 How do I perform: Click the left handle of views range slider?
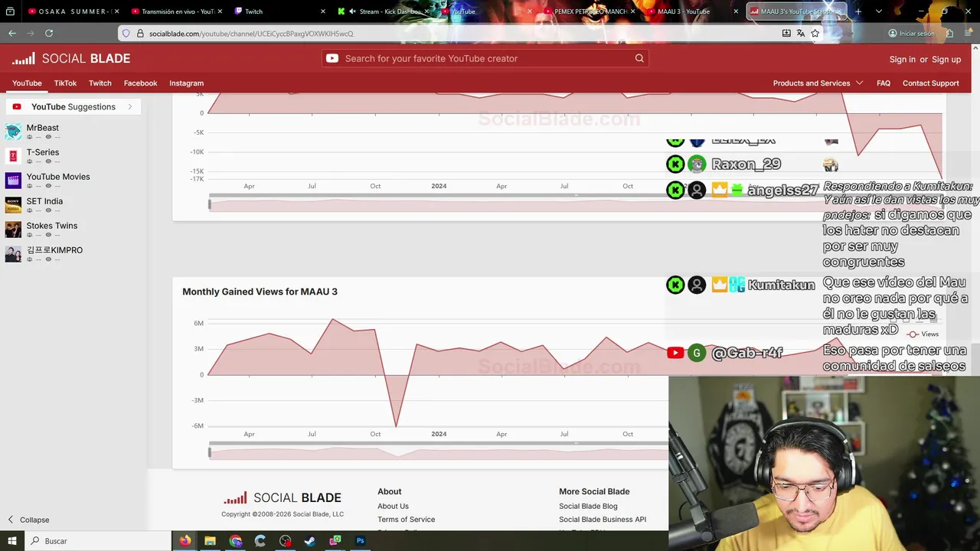click(210, 452)
